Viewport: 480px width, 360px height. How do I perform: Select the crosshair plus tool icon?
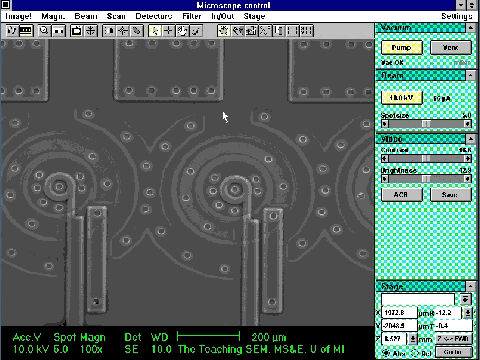coord(168,31)
